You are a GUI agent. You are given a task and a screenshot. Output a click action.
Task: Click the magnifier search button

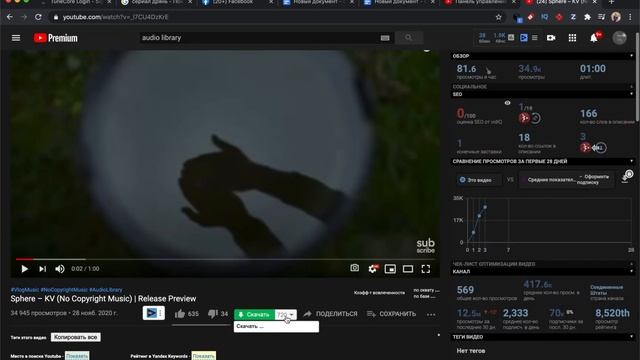pos(409,38)
